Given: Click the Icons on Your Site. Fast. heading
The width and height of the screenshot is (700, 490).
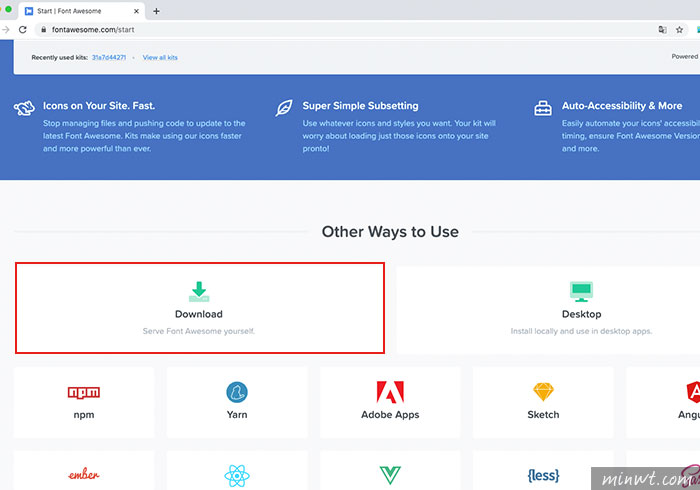Looking at the screenshot, I should [99, 106].
